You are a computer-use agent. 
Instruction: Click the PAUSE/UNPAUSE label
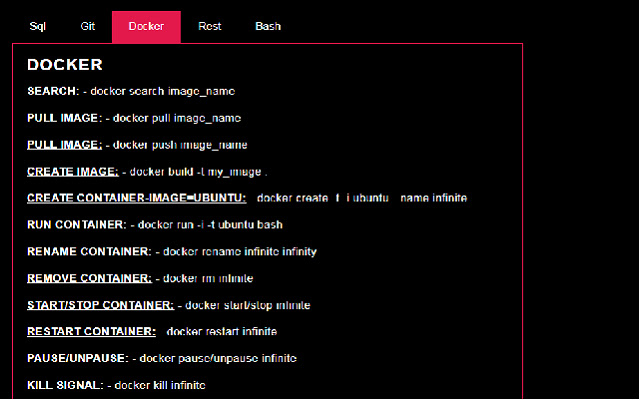[78, 358]
